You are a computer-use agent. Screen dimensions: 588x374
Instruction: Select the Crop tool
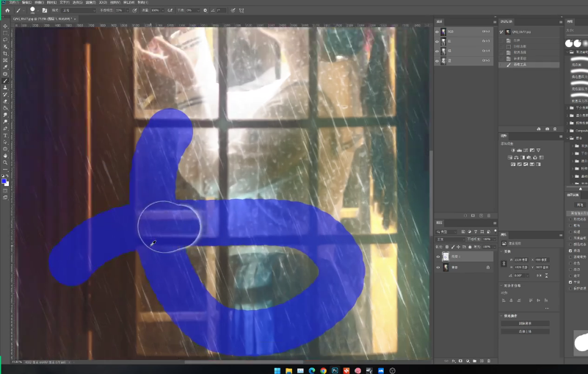click(5, 54)
